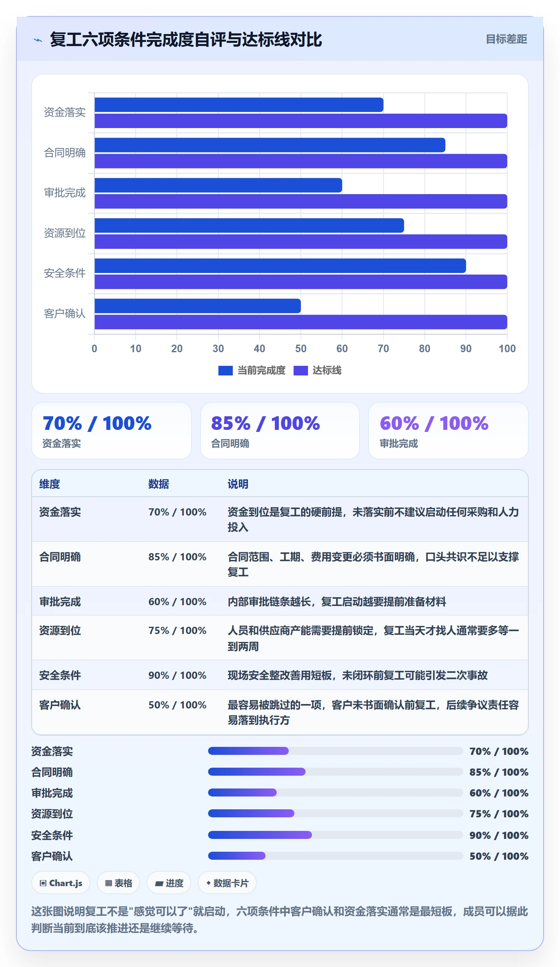Click the 100 tick label on the chart axis
560x967 pixels.
pos(507,349)
